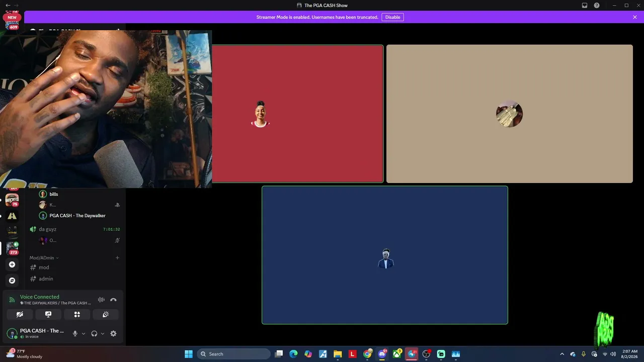The width and height of the screenshot is (644, 362).
Task: Collapse the Mod/ADmin category
Action: point(44,258)
